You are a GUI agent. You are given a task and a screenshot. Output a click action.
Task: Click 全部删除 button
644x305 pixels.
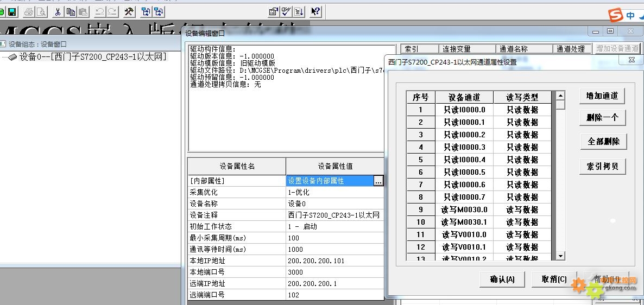[603, 142]
